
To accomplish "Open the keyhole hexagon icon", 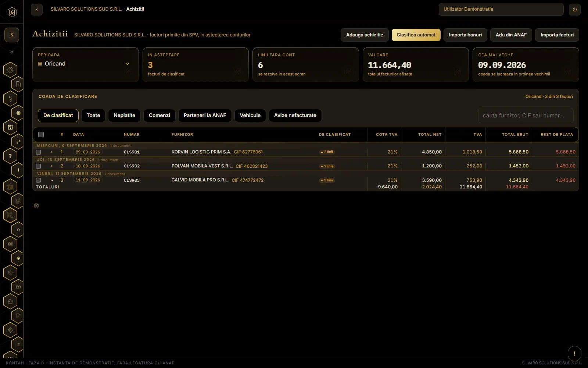I will (x=10, y=127).
